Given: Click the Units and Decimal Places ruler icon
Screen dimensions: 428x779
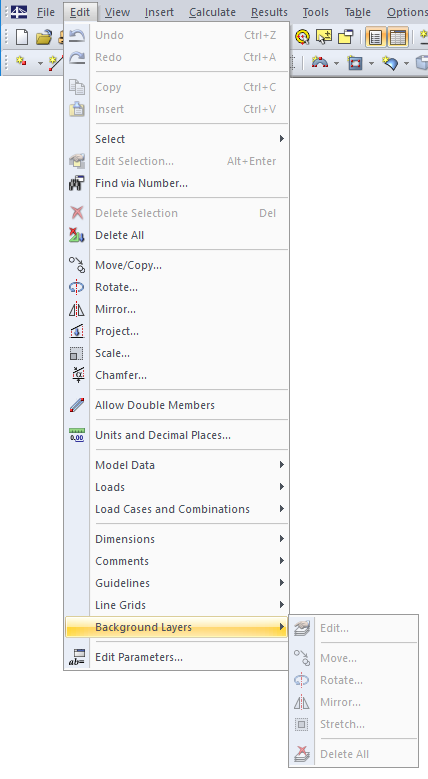Looking at the screenshot, I should click(77, 435).
